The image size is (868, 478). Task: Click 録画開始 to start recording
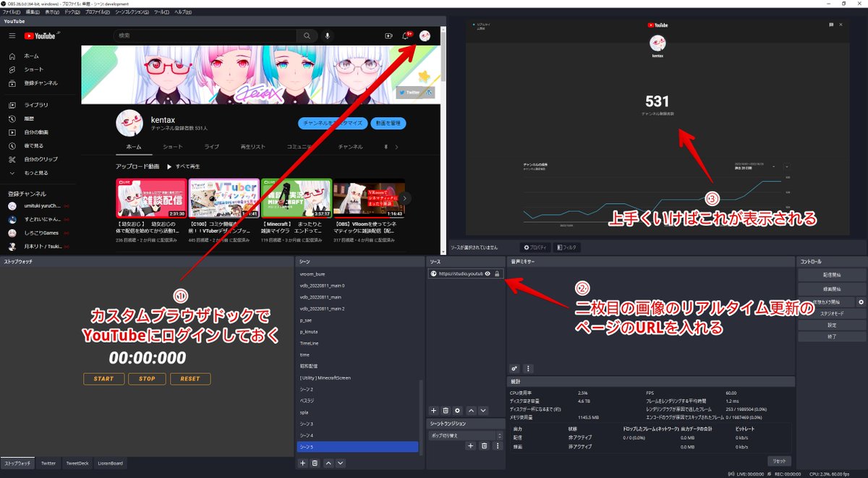tap(831, 288)
